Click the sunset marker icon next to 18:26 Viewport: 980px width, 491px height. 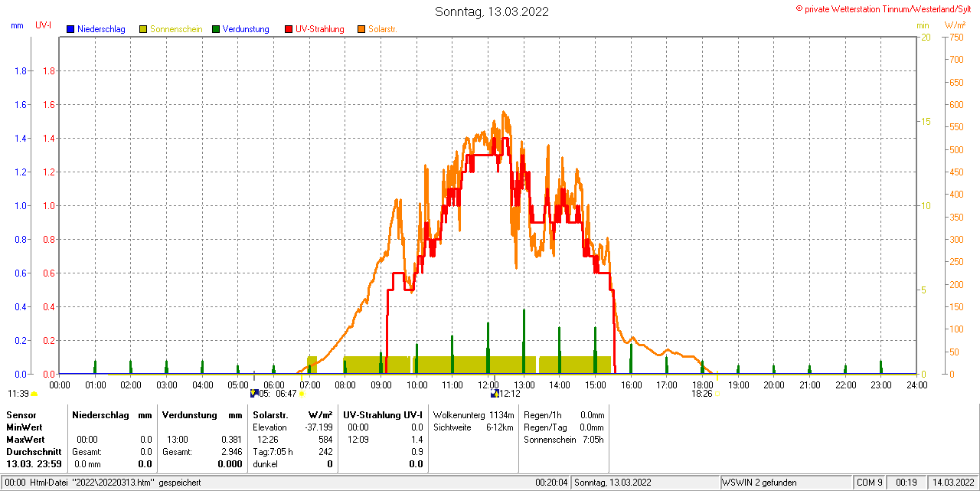tap(717, 394)
